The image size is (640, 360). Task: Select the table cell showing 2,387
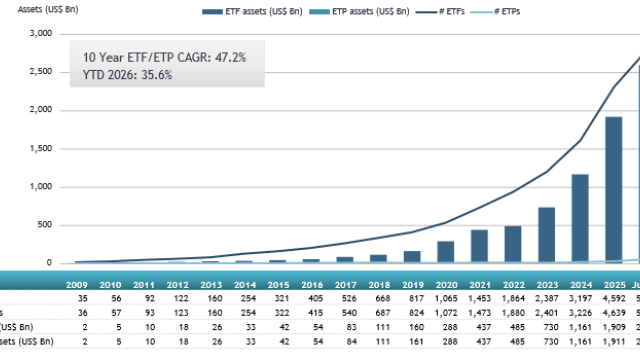coord(547,299)
